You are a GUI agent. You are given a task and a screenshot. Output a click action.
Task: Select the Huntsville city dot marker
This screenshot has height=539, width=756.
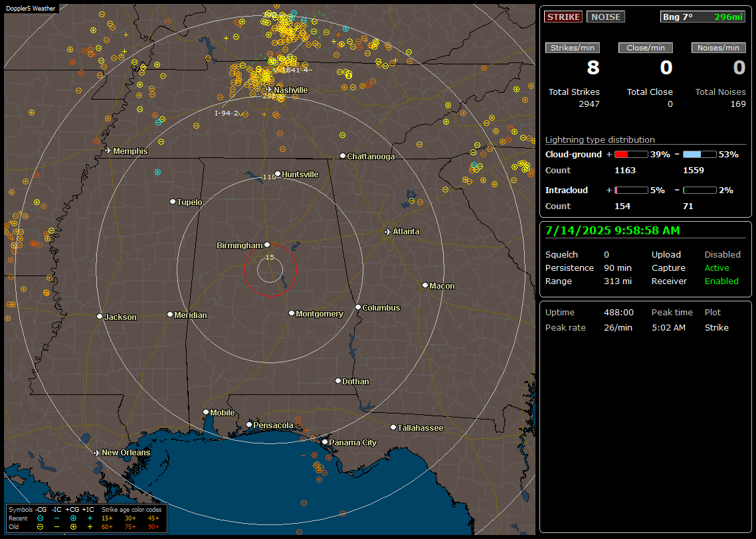point(278,174)
